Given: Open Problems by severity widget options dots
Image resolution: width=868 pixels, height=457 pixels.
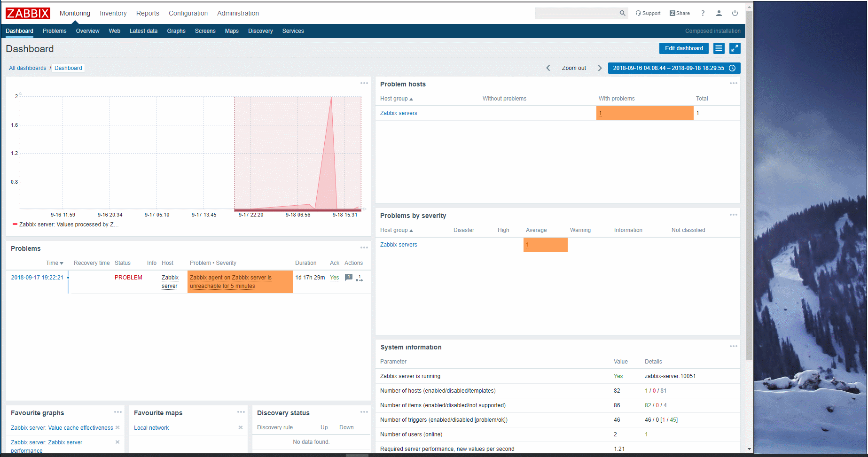Looking at the screenshot, I should tap(734, 215).
